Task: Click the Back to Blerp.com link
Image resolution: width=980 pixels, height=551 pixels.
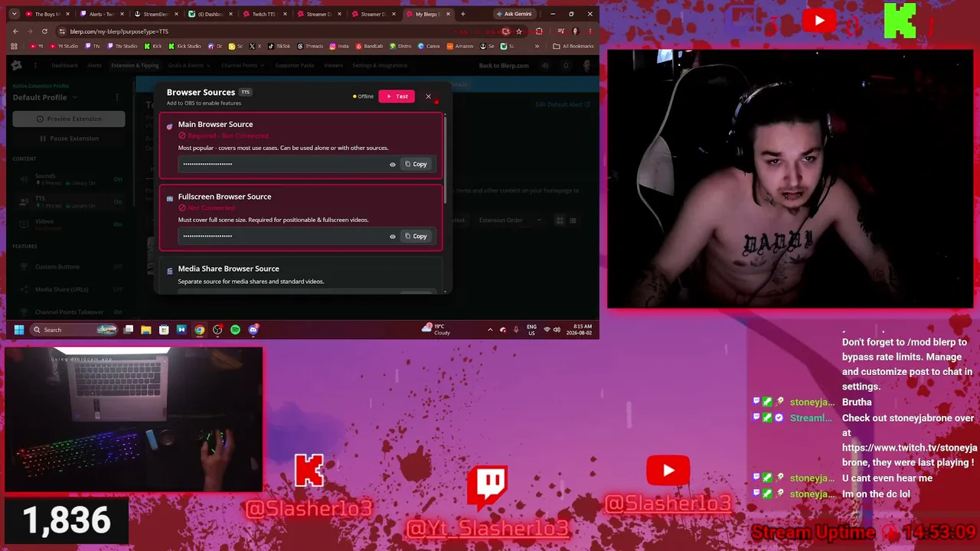Action: [x=504, y=66]
